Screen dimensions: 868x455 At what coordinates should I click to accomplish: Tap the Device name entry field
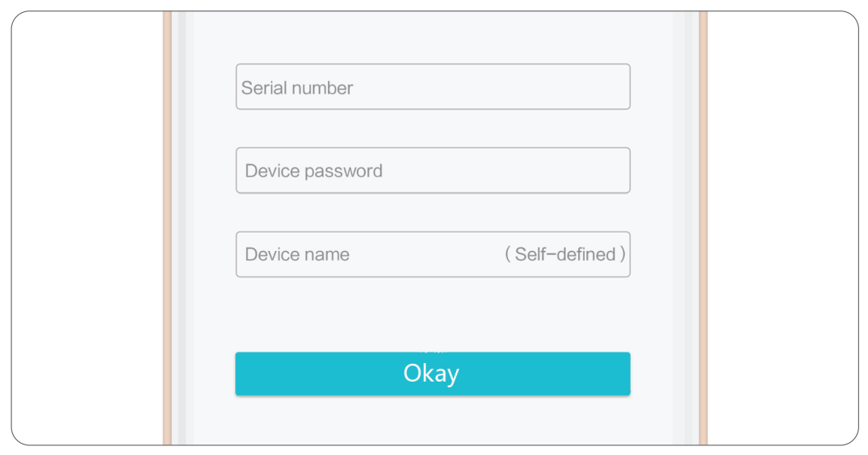pyautogui.click(x=433, y=254)
